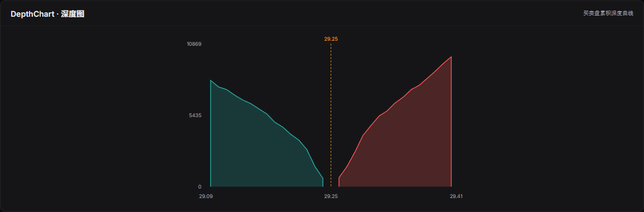The width and height of the screenshot is (644, 212).
Task: Click the dashed orange mid-price line
Action: tap(331, 115)
